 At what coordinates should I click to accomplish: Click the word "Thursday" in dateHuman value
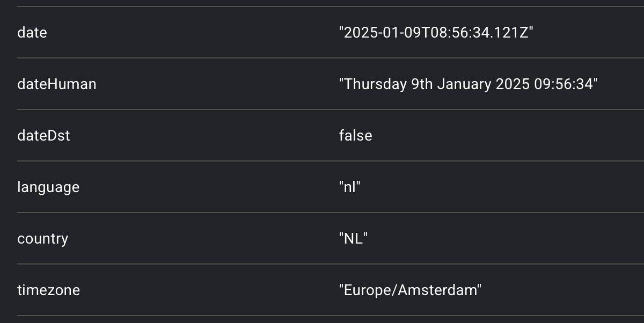[375, 84]
